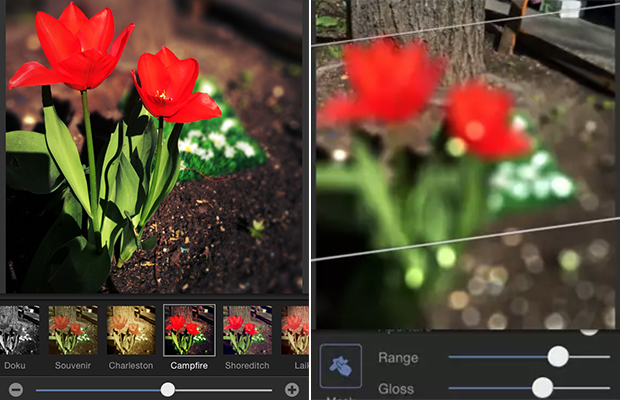Tap the plus icon to increase filter intensity

[x=292, y=390]
